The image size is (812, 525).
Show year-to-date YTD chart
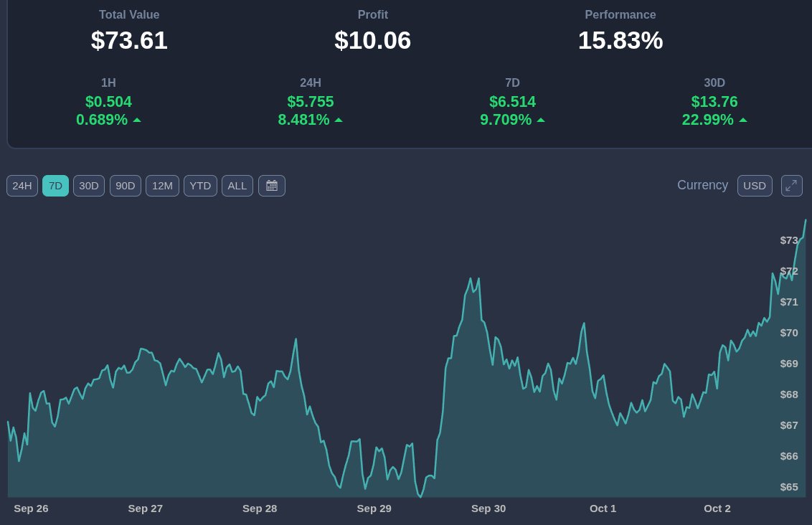(200, 186)
